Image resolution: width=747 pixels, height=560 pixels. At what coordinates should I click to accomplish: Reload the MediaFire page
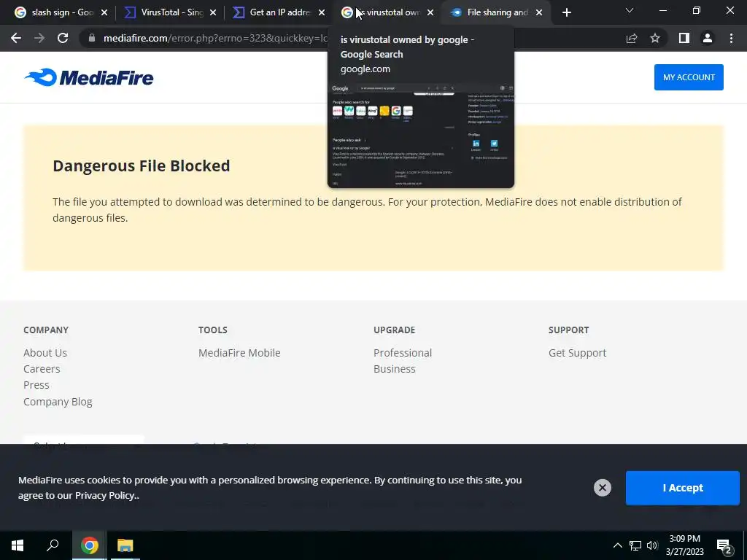(63, 38)
